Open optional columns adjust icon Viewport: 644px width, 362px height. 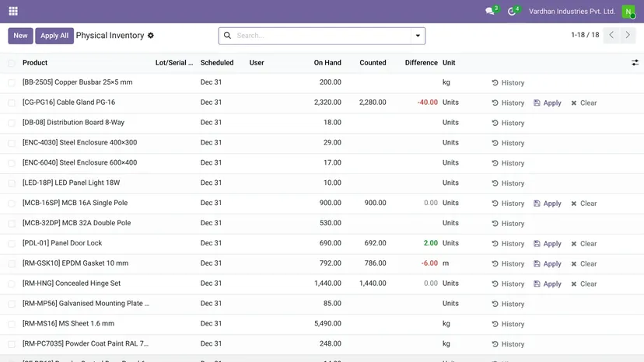click(x=635, y=63)
